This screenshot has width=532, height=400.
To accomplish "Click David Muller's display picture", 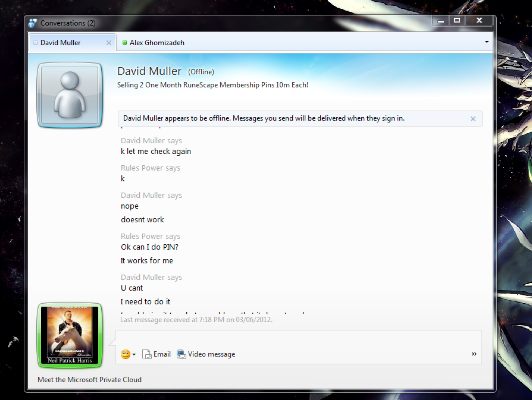I will tap(70, 95).
